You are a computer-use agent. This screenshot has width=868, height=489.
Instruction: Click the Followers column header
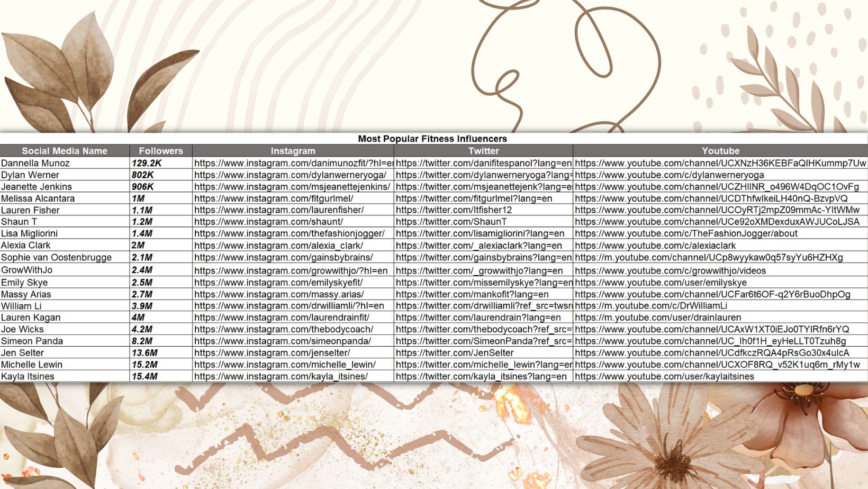click(x=161, y=151)
